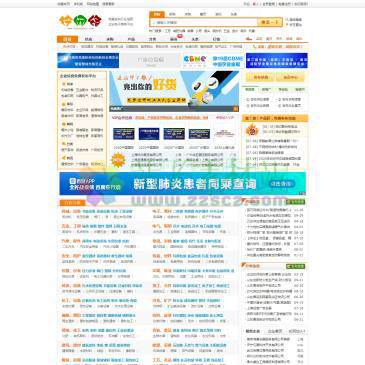The height and width of the screenshot is (365, 365).
Task: Click into the main search input field
Action: (204, 23)
